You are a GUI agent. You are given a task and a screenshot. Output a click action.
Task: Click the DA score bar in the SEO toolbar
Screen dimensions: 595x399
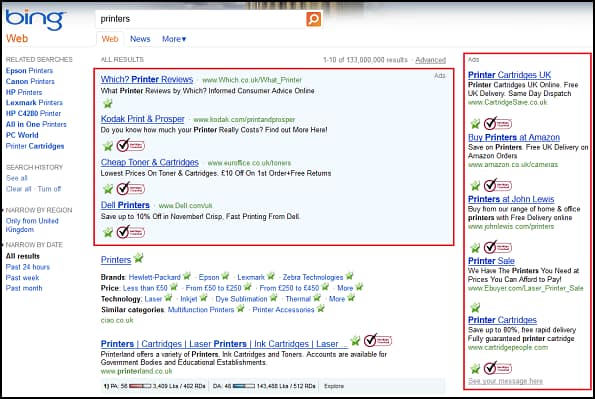point(244,386)
